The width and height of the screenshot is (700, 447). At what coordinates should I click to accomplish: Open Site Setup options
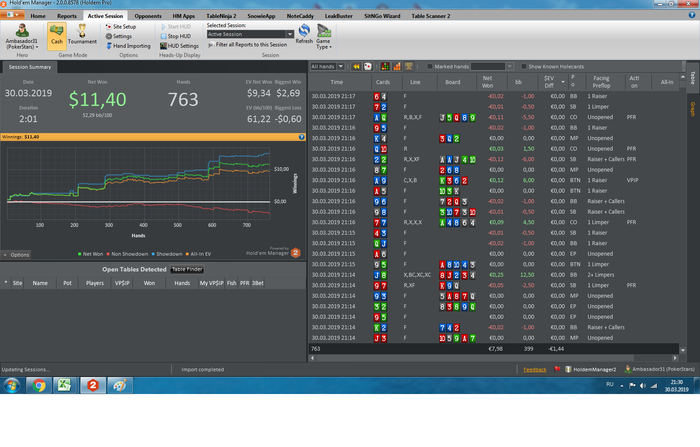[124, 26]
